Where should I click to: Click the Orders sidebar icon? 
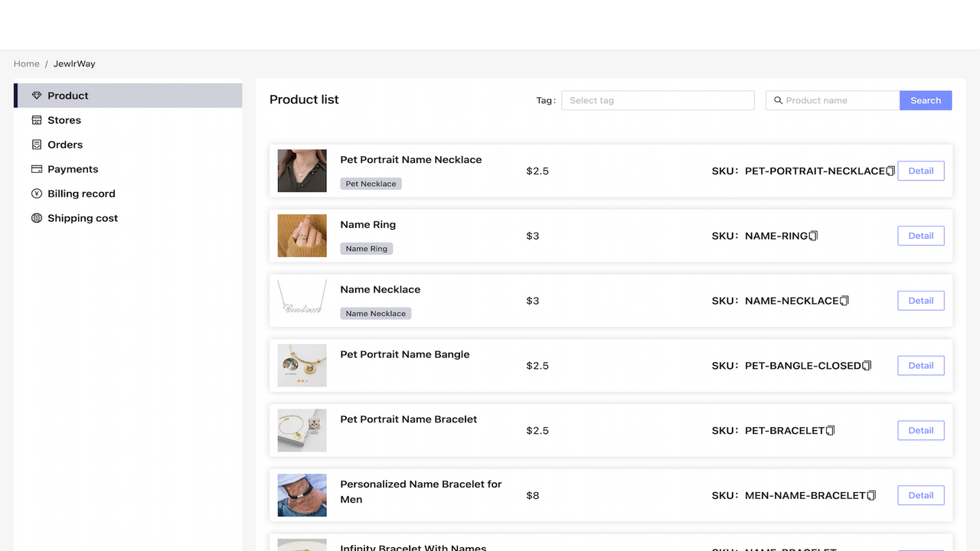click(x=36, y=144)
